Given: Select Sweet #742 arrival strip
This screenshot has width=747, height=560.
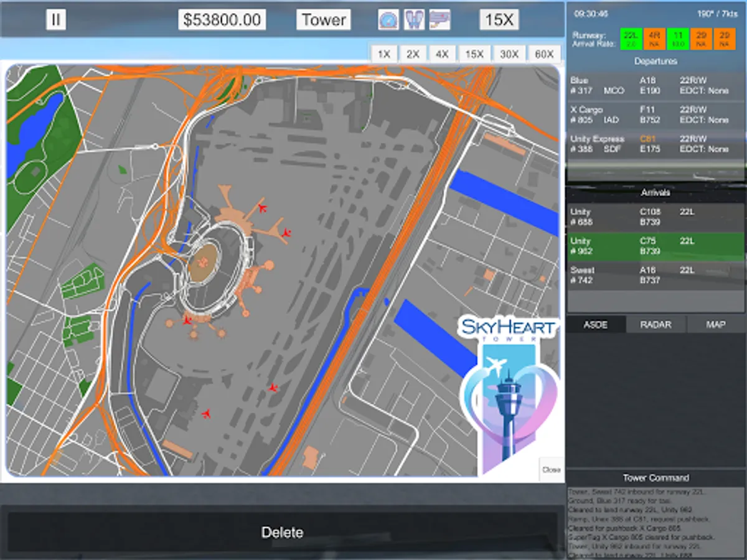Looking at the screenshot, I should (655, 276).
